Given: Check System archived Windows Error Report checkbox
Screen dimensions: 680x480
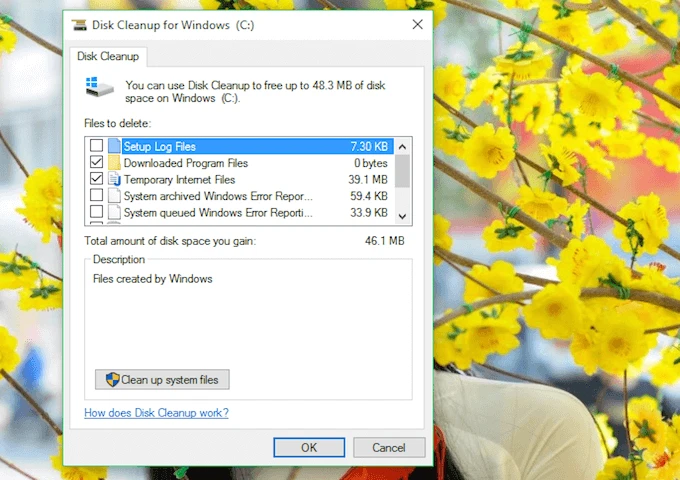Looking at the screenshot, I should pyautogui.click(x=96, y=195).
